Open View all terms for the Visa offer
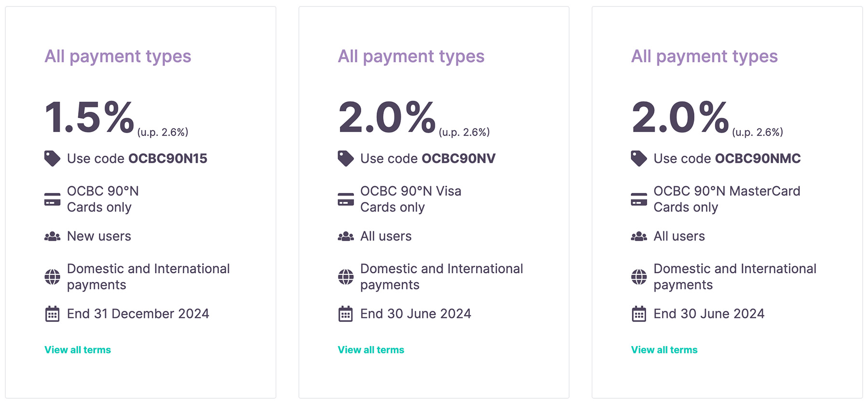Screen dimensions: 868x404 [371, 350]
